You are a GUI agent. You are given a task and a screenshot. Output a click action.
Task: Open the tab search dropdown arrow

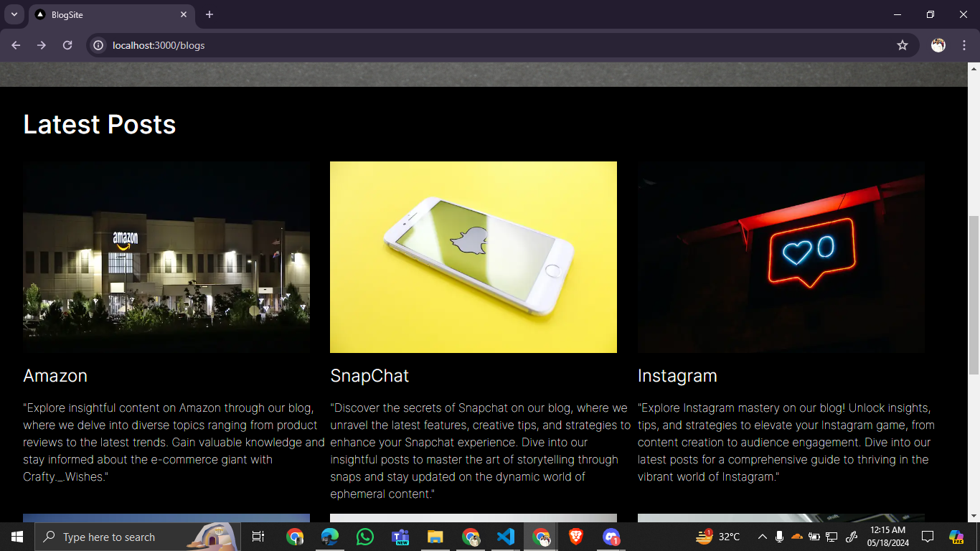coord(14,14)
